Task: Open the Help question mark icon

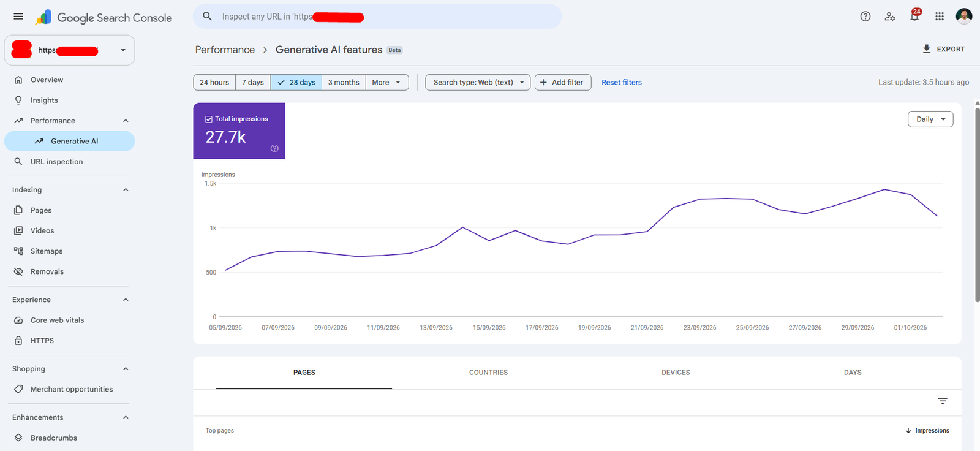Action: (865, 17)
